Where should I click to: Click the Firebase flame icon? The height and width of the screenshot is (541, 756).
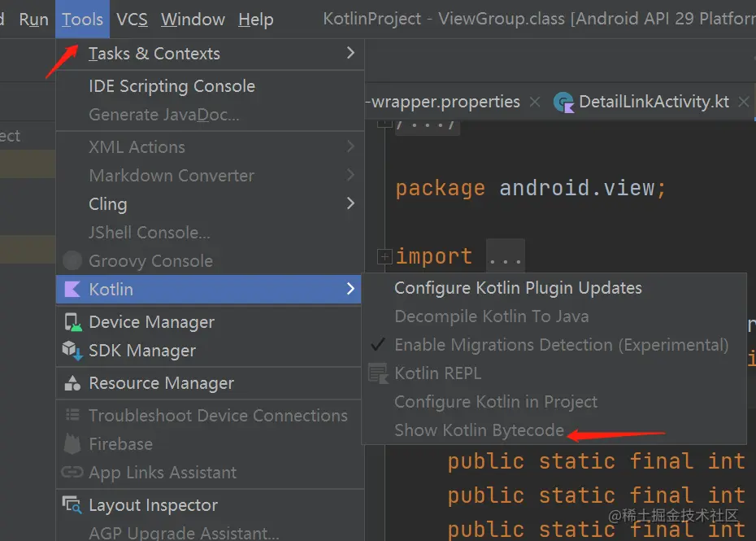pyautogui.click(x=73, y=444)
